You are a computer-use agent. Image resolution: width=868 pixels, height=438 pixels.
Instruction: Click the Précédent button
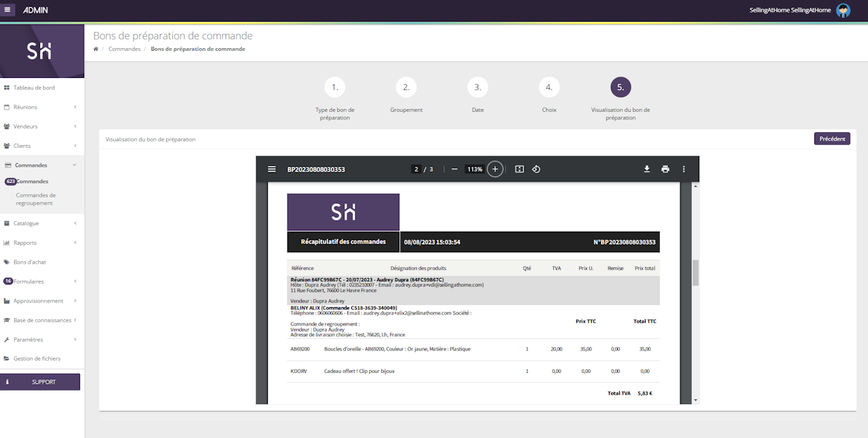pyautogui.click(x=831, y=138)
